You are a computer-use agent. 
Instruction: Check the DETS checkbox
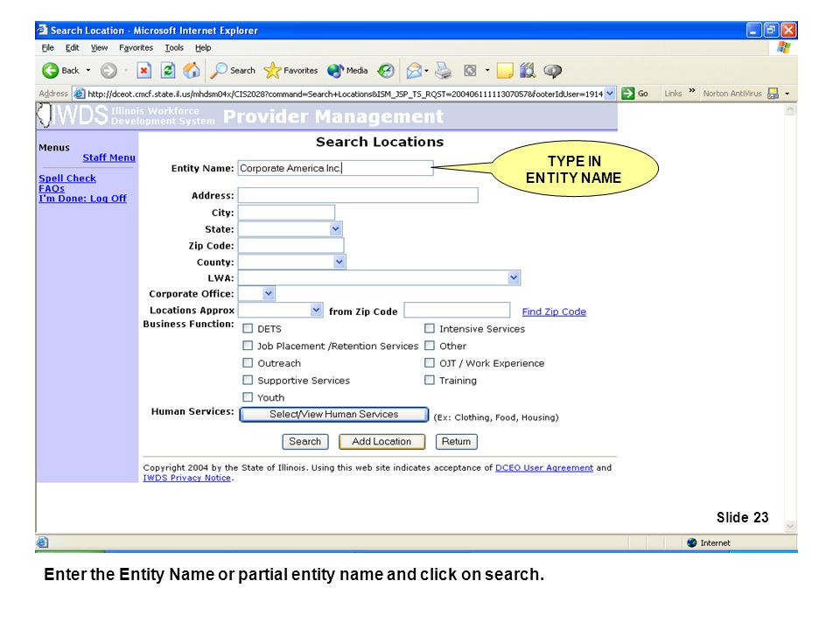(x=248, y=328)
